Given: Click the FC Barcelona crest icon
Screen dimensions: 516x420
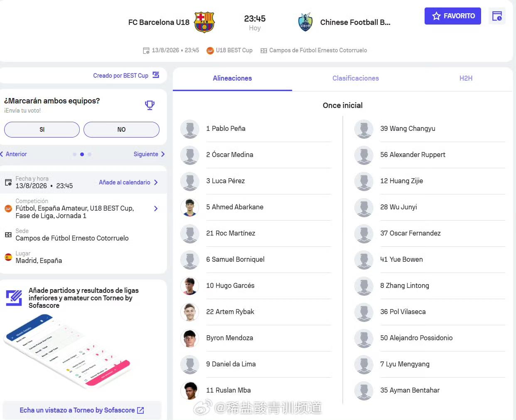Looking at the screenshot, I should pyautogui.click(x=204, y=22).
